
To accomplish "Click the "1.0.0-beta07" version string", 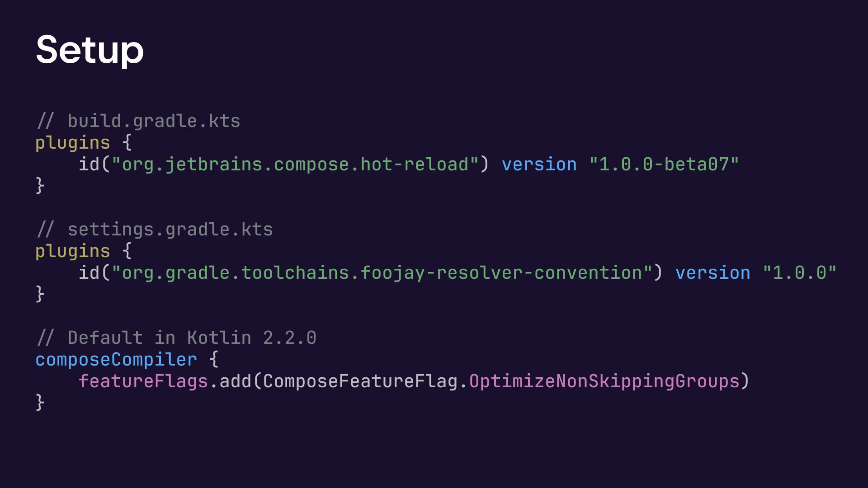I will pyautogui.click(x=664, y=164).
